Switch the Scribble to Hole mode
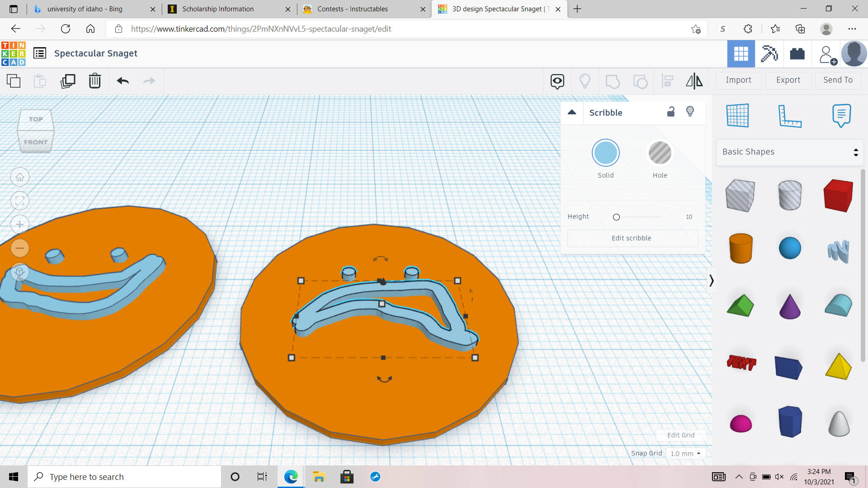868x488 pixels. [660, 153]
